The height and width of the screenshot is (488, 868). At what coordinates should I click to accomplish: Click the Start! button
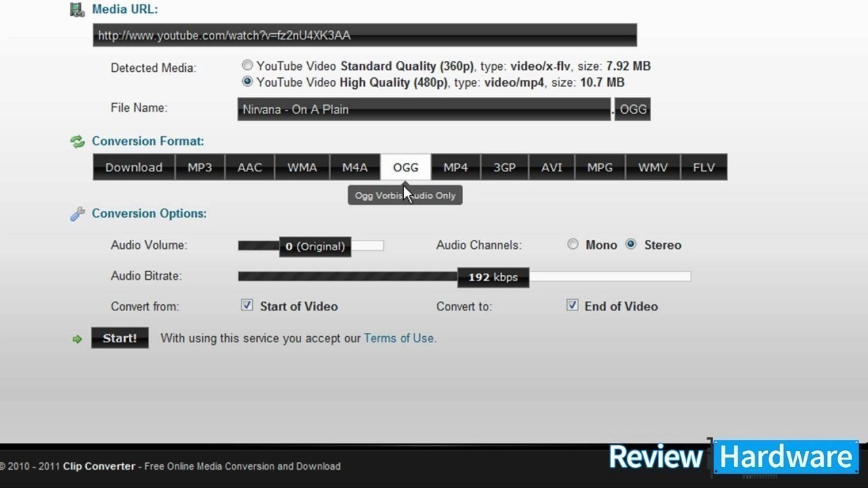120,338
